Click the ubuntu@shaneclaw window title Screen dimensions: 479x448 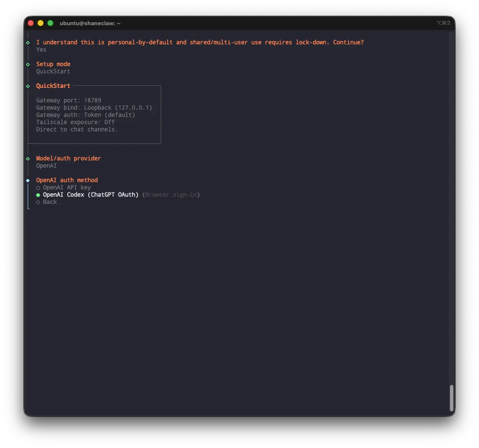click(x=90, y=23)
